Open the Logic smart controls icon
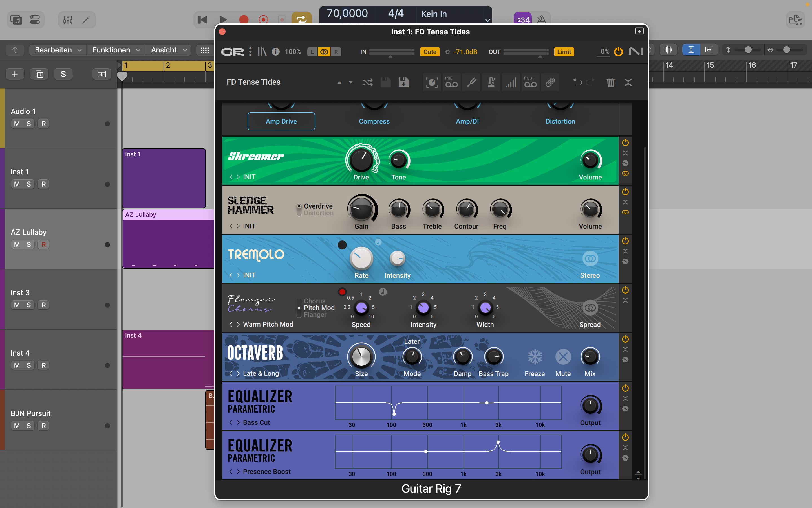The height and width of the screenshot is (508, 812). pyautogui.click(x=35, y=20)
